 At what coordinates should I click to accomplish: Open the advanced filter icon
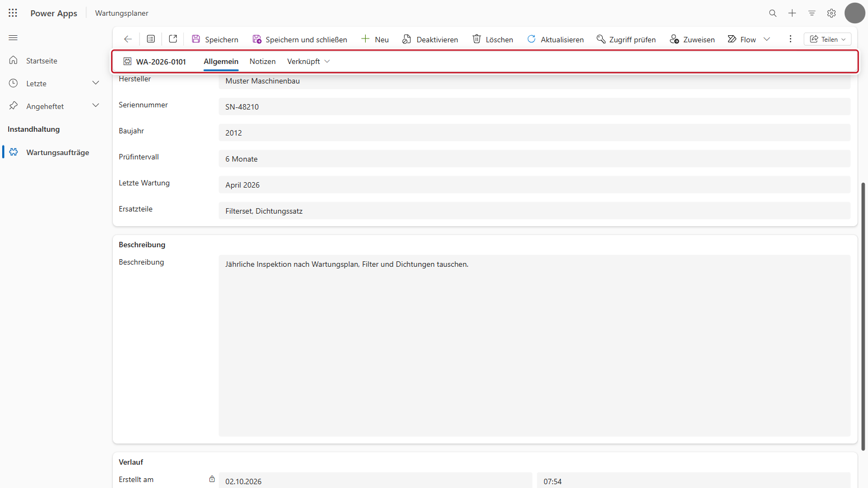click(x=812, y=13)
